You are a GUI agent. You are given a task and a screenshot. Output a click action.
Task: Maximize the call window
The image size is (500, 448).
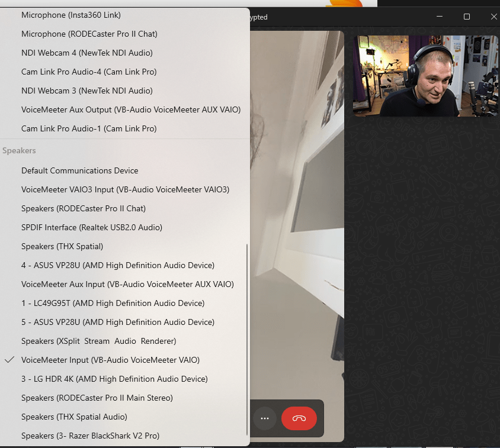tap(466, 17)
